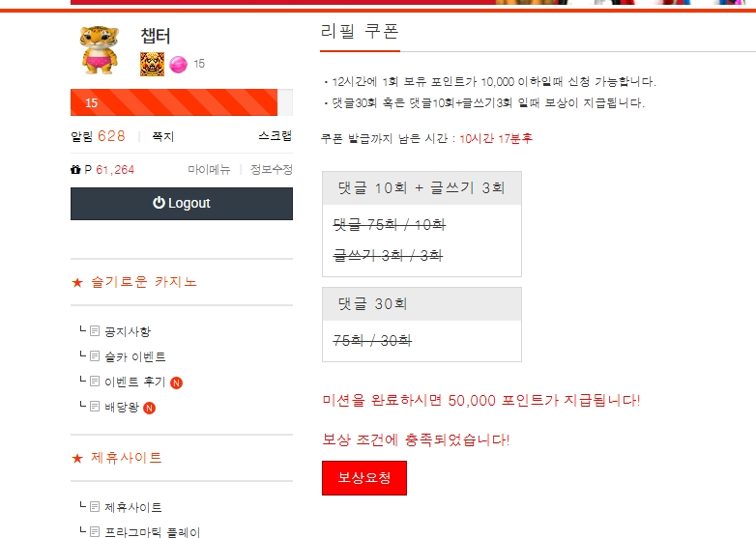Click the gift points icon
Image resolution: width=756 pixels, height=538 pixels.
(x=76, y=169)
